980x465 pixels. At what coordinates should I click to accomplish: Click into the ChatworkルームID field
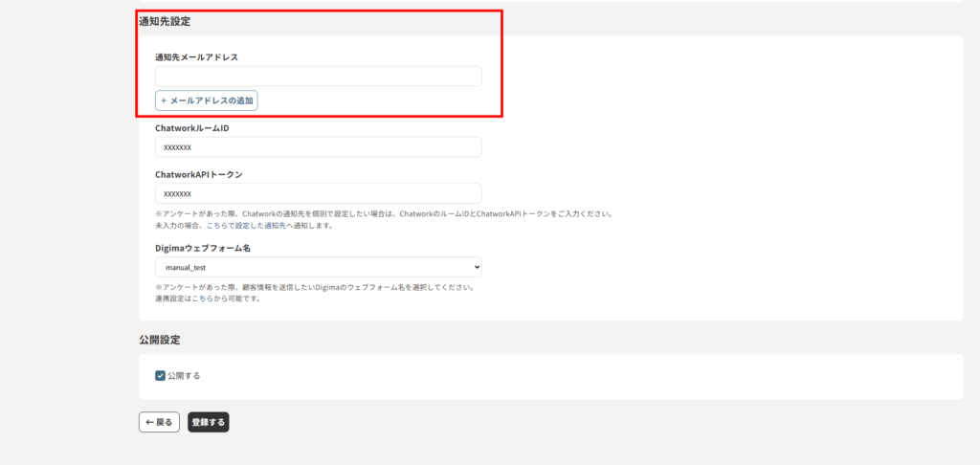point(318,147)
